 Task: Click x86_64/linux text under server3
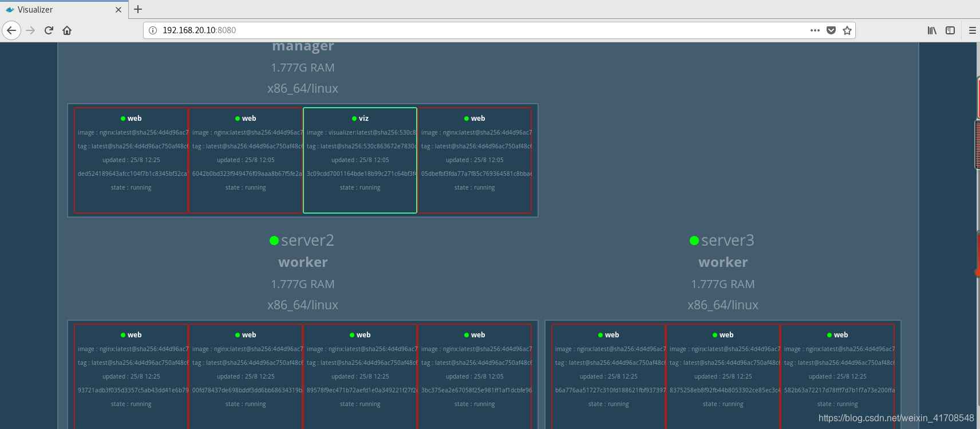click(x=723, y=305)
